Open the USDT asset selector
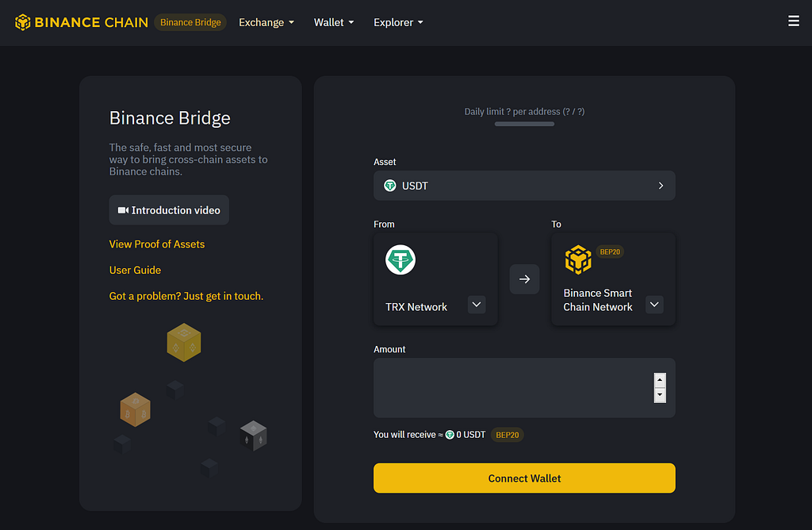The height and width of the screenshot is (530, 812). point(524,186)
